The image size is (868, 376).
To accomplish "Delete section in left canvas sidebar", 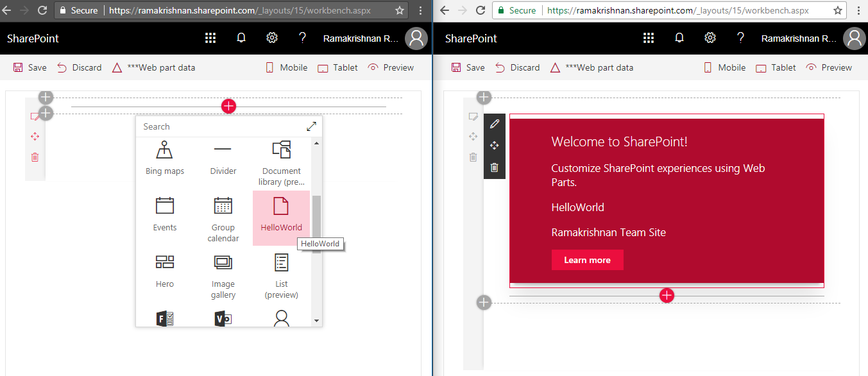I will pyautogui.click(x=35, y=157).
